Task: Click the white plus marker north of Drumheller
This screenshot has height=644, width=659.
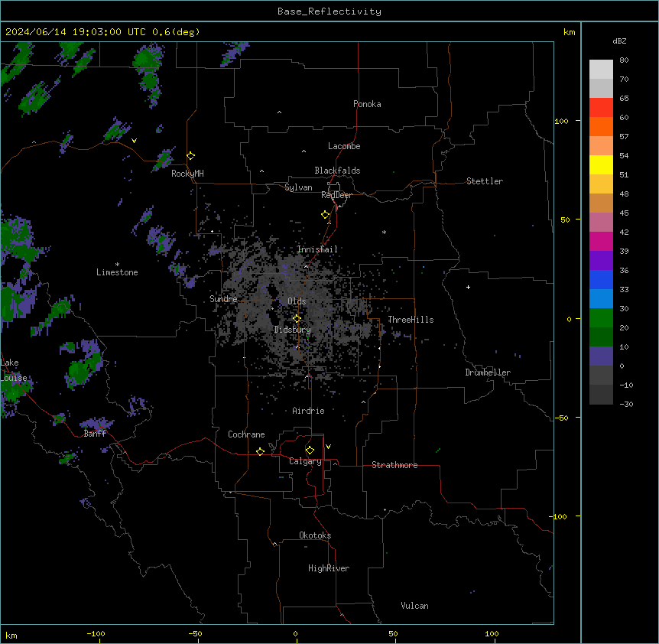Action: pos(468,287)
